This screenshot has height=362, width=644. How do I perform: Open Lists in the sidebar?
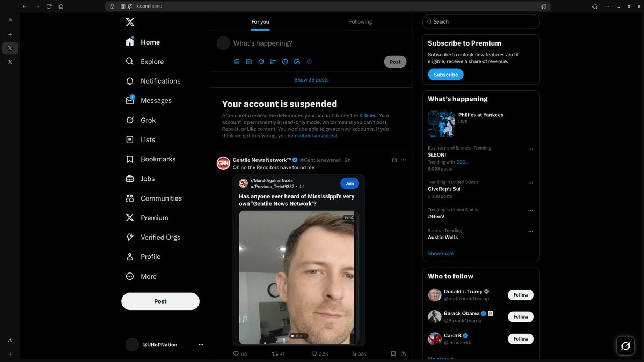pos(140,139)
